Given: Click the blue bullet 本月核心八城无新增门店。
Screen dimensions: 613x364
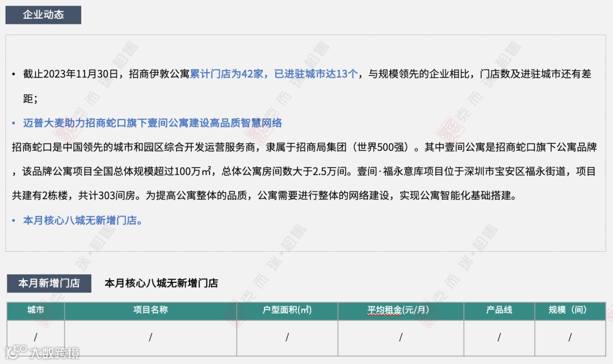Looking at the screenshot, I should click(x=82, y=221).
